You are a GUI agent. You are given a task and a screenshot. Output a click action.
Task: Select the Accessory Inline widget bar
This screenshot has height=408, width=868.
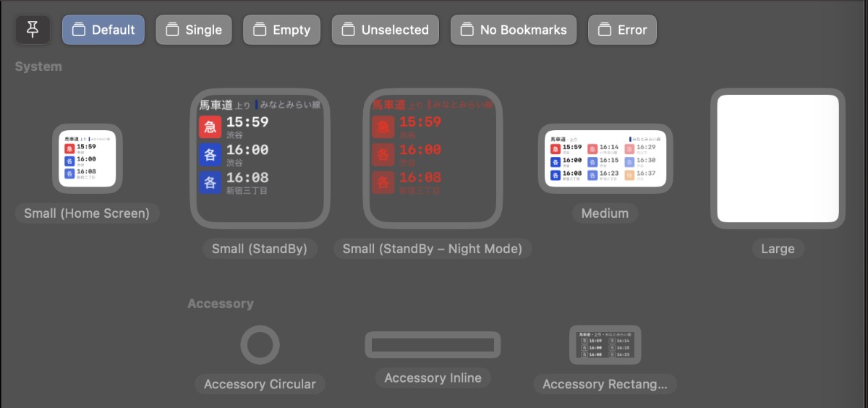coord(433,344)
